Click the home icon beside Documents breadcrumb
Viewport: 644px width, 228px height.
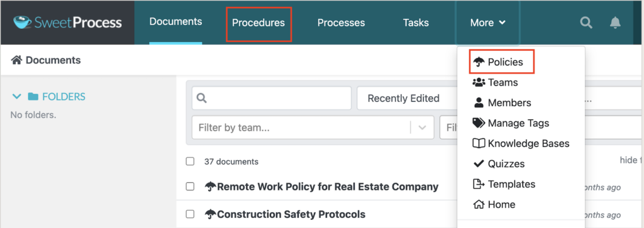pyautogui.click(x=16, y=60)
